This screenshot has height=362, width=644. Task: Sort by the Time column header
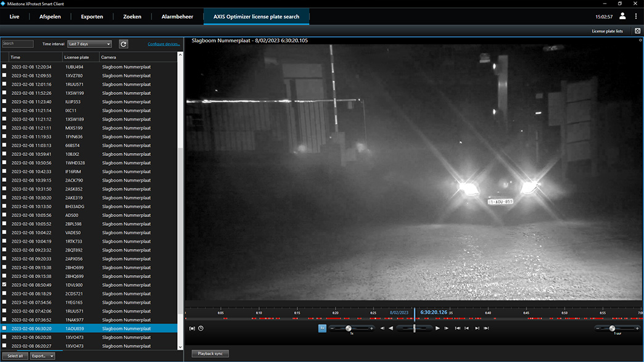coord(36,57)
